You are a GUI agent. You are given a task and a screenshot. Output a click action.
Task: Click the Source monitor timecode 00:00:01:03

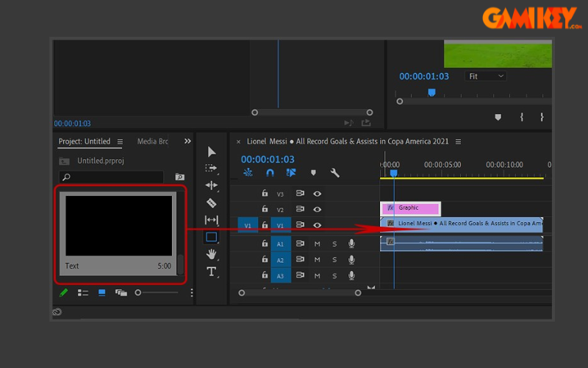click(x=72, y=124)
